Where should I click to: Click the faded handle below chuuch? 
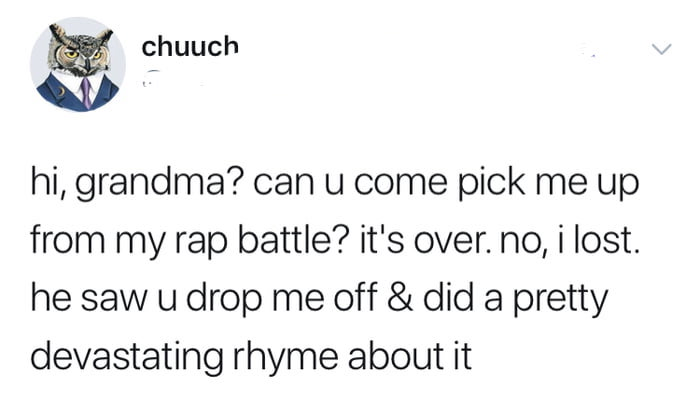click(x=150, y=76)
